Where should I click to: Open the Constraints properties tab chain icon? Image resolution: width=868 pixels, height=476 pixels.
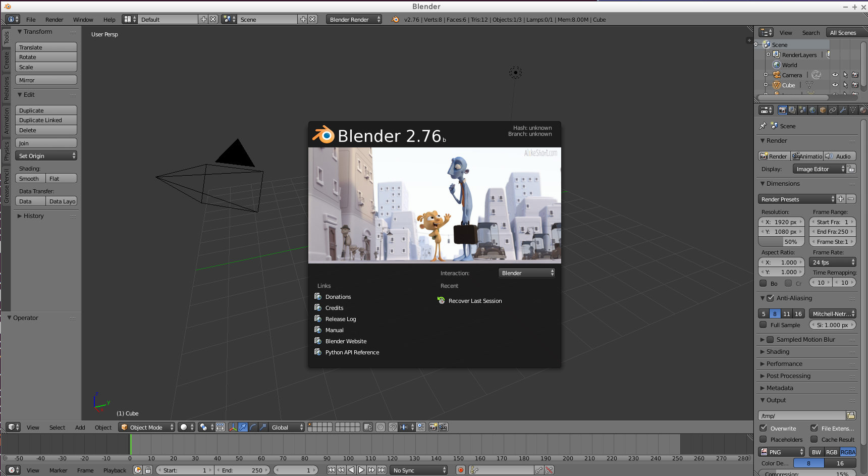point(833,110)
